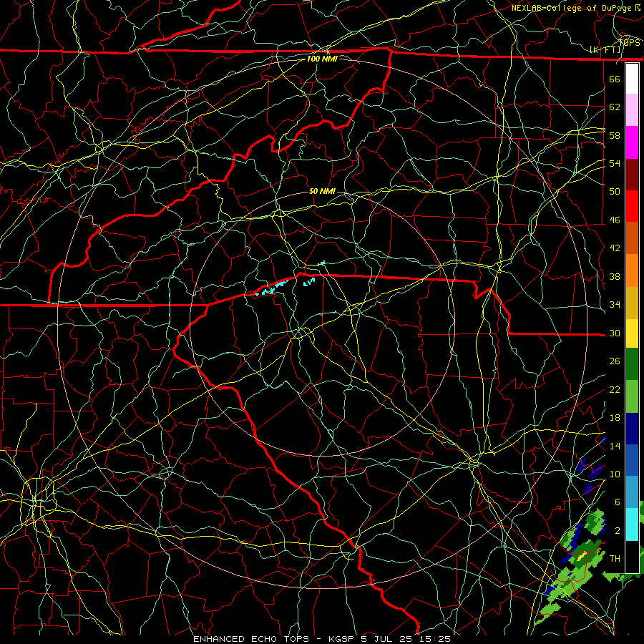Click the 15:25 timestamp
The width and height of the screenshot is (644, 644).
[435, 639]
